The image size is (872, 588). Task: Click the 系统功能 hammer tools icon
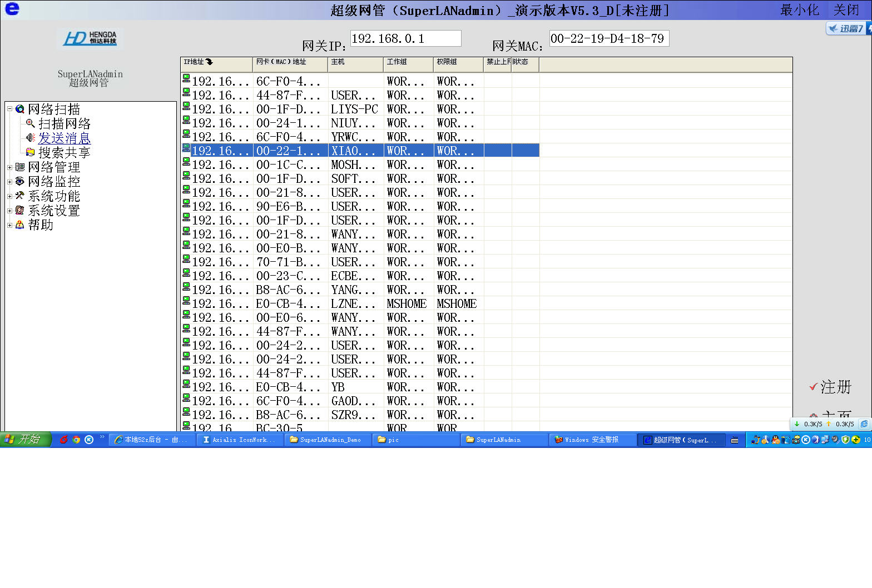point(20,196)
